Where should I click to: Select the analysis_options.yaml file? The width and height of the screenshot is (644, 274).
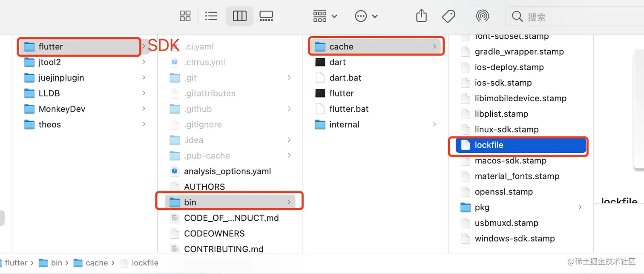point(230,171)
